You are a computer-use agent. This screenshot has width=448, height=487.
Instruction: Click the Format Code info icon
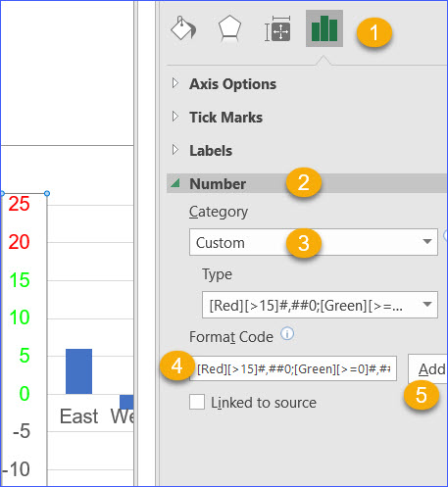(x=287, y=334)
